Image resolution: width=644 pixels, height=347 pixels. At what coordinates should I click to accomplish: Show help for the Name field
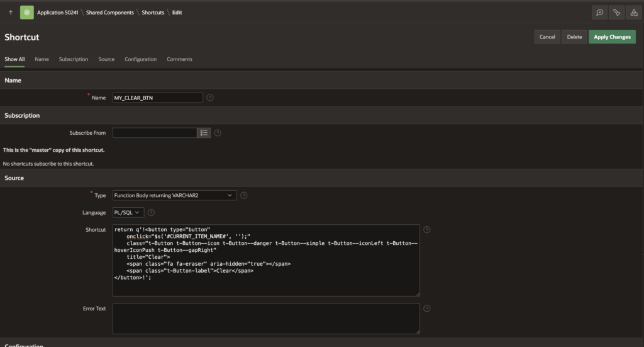coord(210,98)
